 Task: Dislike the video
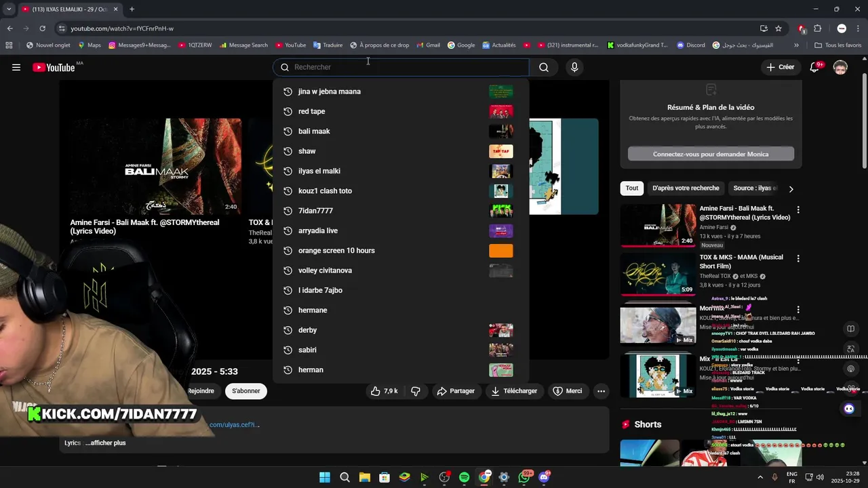point(416,391)
